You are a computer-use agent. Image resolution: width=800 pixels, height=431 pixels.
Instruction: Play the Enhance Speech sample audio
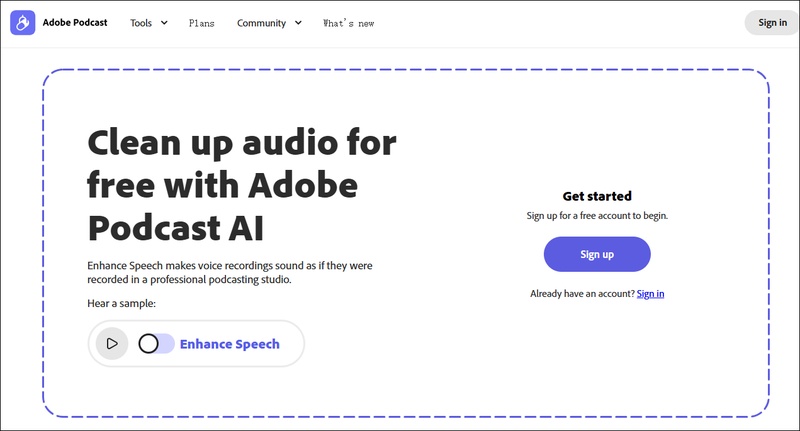112,344
